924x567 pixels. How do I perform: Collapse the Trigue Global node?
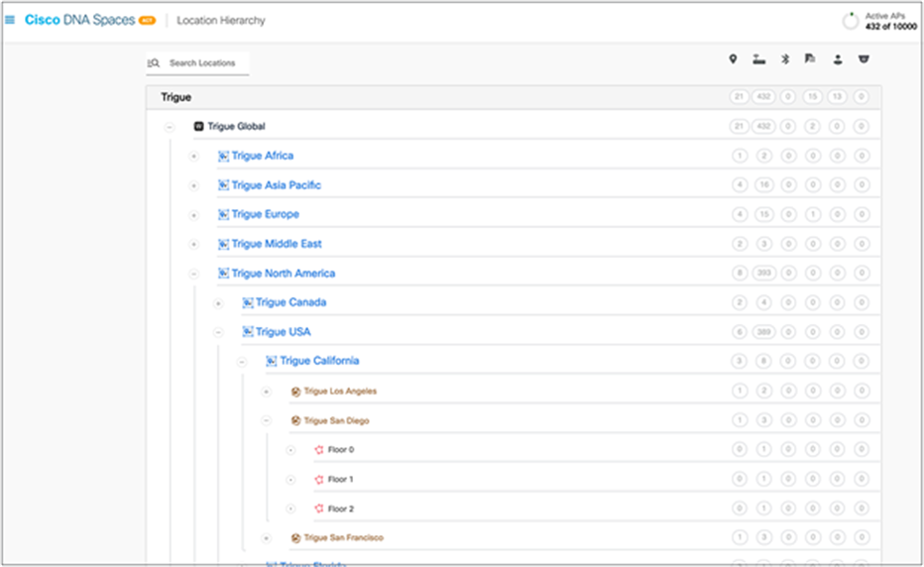pyautogui.click(x=170, y=127)
